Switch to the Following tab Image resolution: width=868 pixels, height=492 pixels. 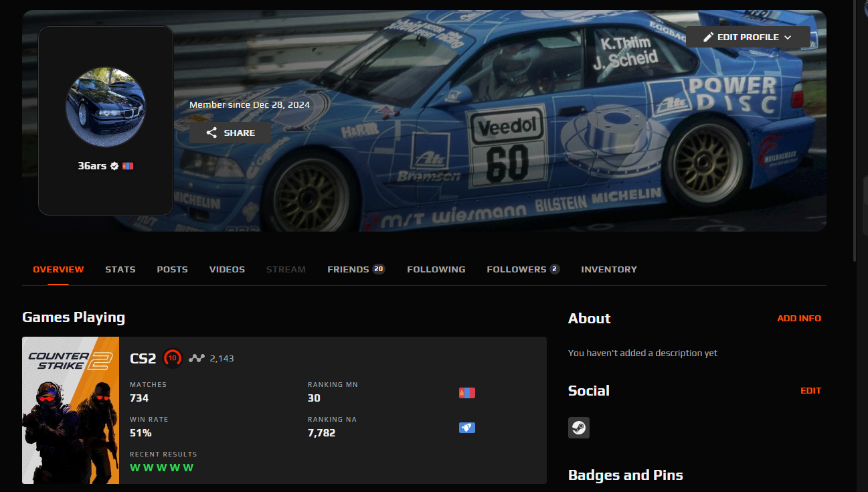click(x=436, y=269)
